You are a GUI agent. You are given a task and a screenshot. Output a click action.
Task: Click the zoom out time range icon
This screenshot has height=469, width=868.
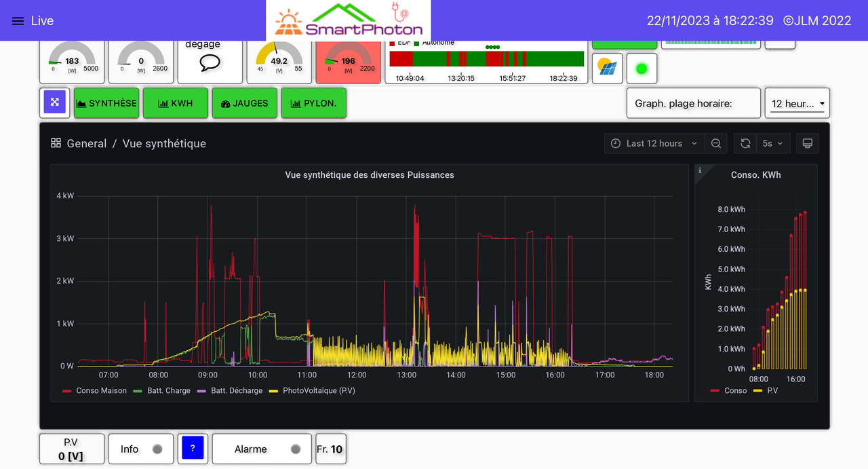tap(716, 143)
